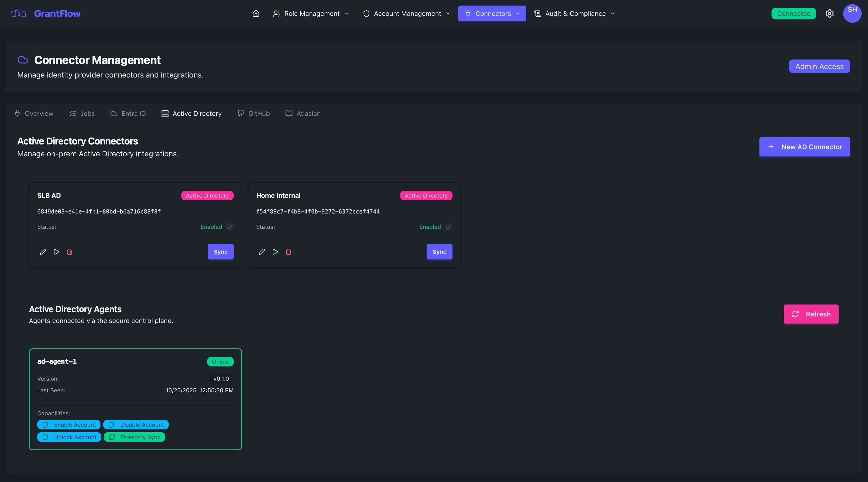This screenshot has width=868, height=482.
Task: Delete the SLB AD connector
Action: click(x=70, y=252)
